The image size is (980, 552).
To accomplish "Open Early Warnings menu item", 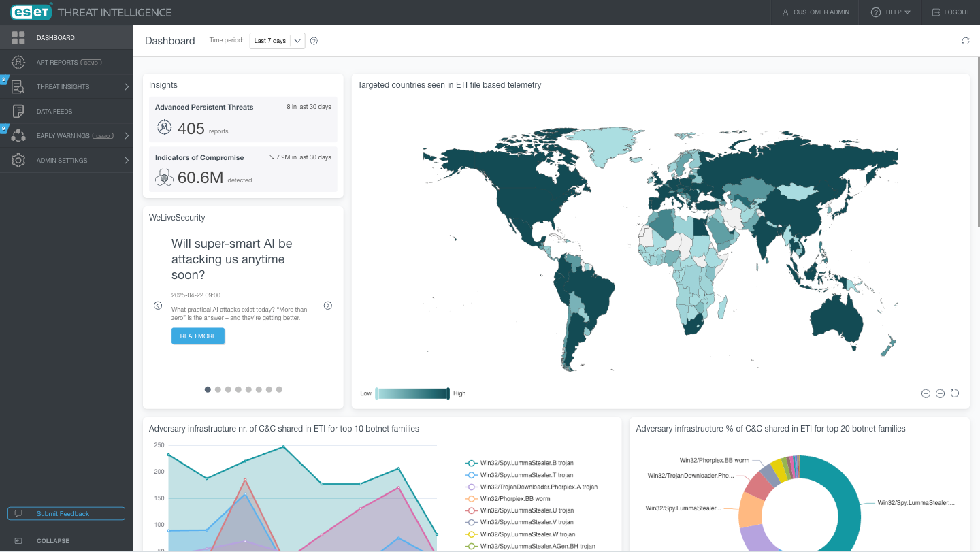I will click(x=66, y=135).
